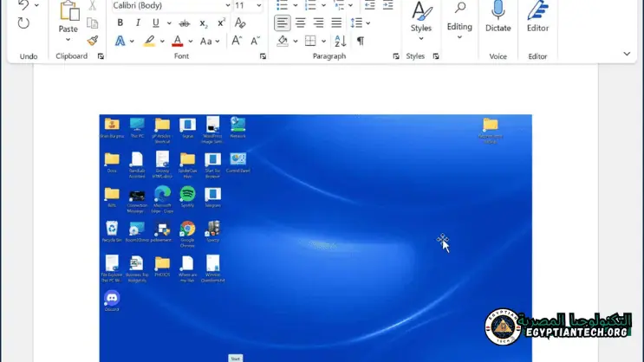Click the Redo circular arrow icon
The image size is (644, 362).
point(23,23)
